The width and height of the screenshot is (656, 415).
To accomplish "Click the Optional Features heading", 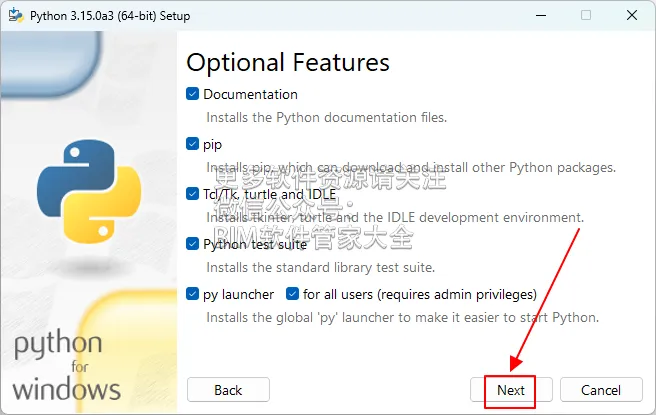I will point(288,62).
